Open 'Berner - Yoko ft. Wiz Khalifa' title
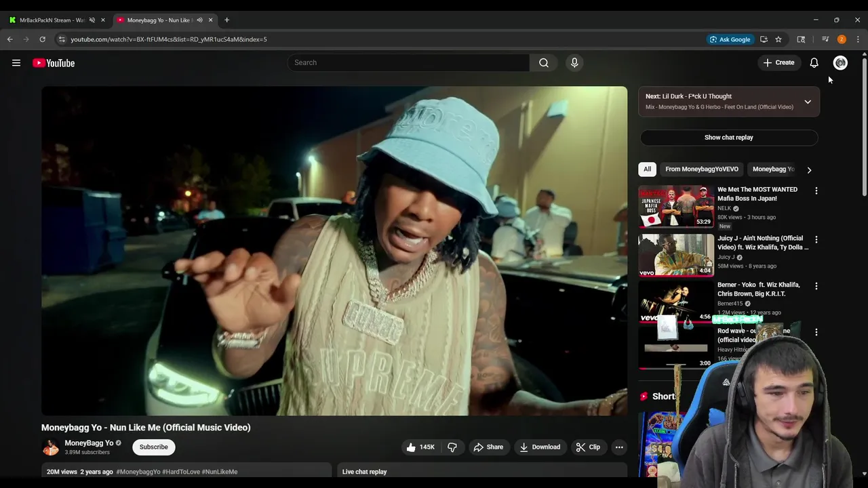This screenshot has height=488, width=868. coord(758,289)
